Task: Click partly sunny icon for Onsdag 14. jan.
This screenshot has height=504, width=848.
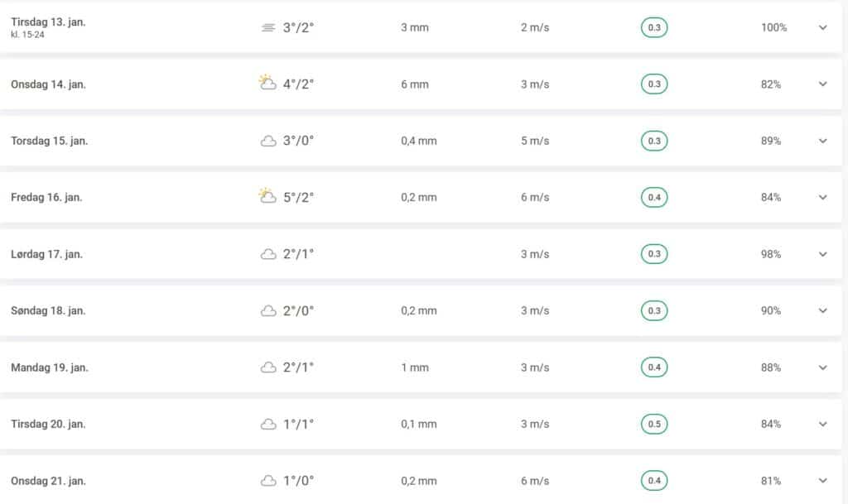Action: 267,83
